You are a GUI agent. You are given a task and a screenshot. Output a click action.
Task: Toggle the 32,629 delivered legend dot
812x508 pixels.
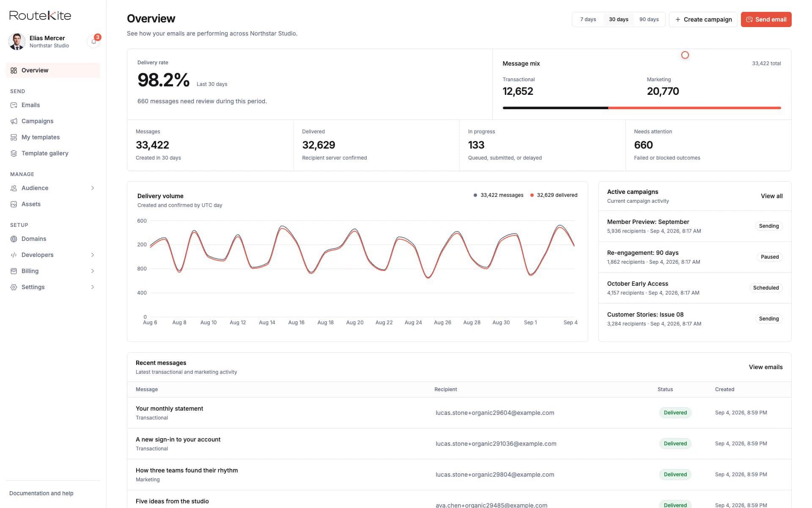click(532, 195)
